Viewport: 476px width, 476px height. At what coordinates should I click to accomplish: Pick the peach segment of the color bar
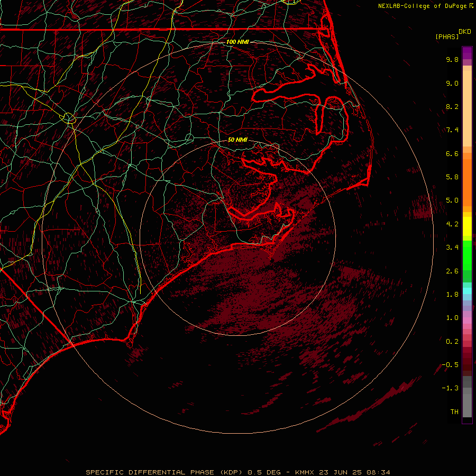[x=467, y=108]
